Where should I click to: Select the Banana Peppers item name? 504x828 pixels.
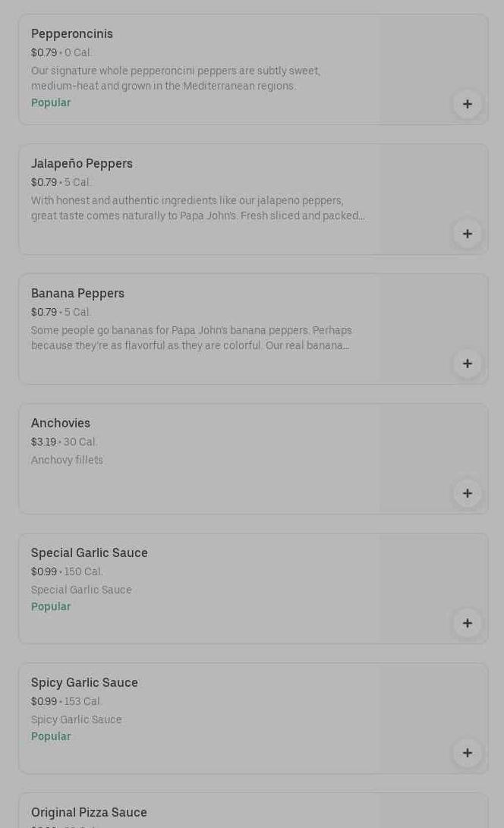coord(77,294)
